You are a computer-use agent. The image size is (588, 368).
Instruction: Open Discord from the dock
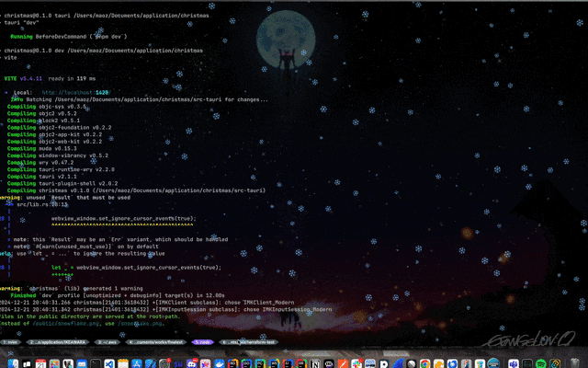pos(192,363)
